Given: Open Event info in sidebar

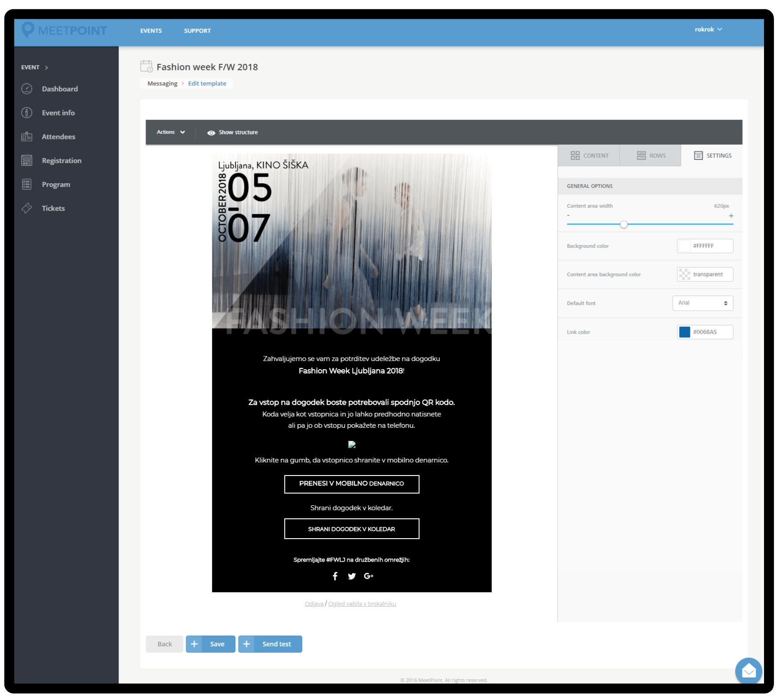Looking at the screenshot, I should pyautogui.click(x=58, y=113).
